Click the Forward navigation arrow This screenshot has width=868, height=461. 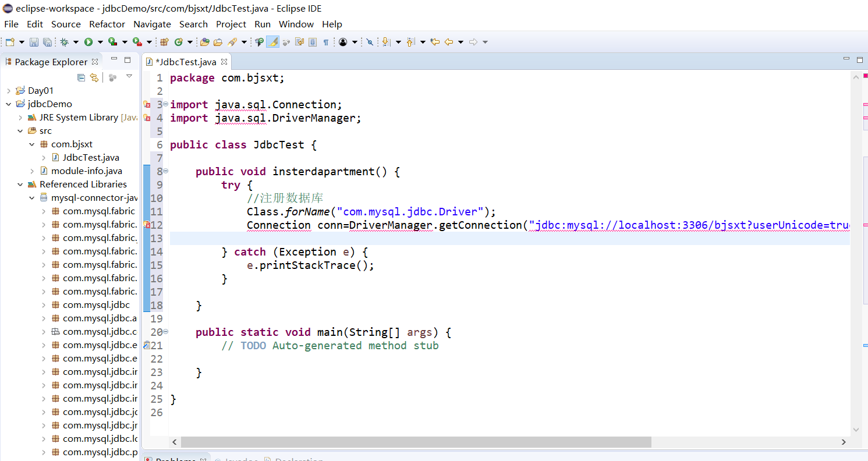pos(473,42)
